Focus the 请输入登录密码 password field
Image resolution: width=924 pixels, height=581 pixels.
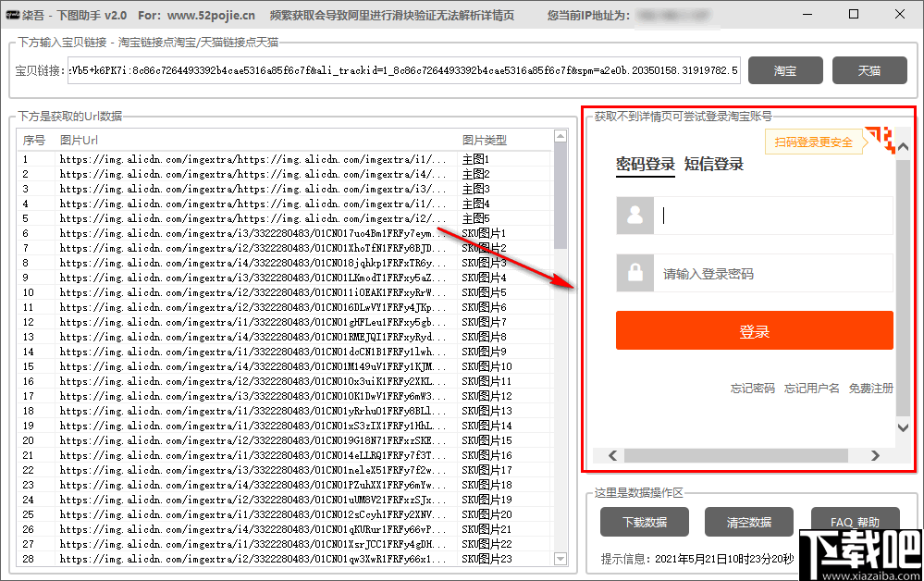pos(773,274)
